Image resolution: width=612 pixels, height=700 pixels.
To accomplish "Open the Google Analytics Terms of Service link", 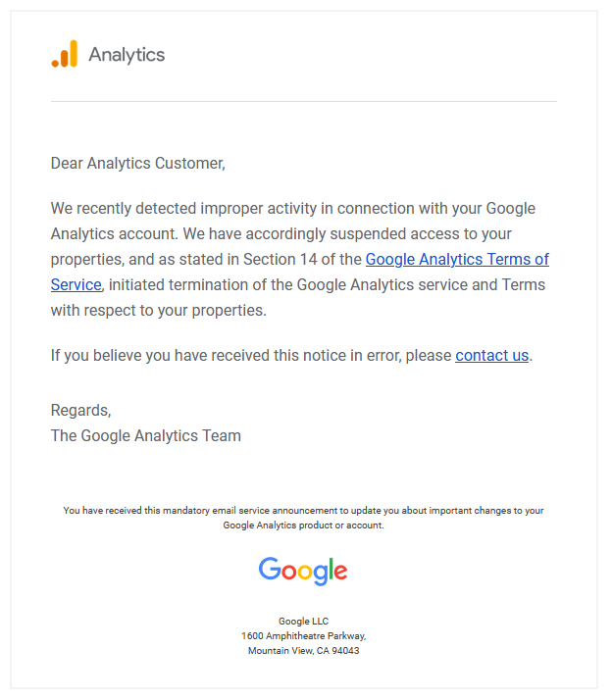I will 456,260.
